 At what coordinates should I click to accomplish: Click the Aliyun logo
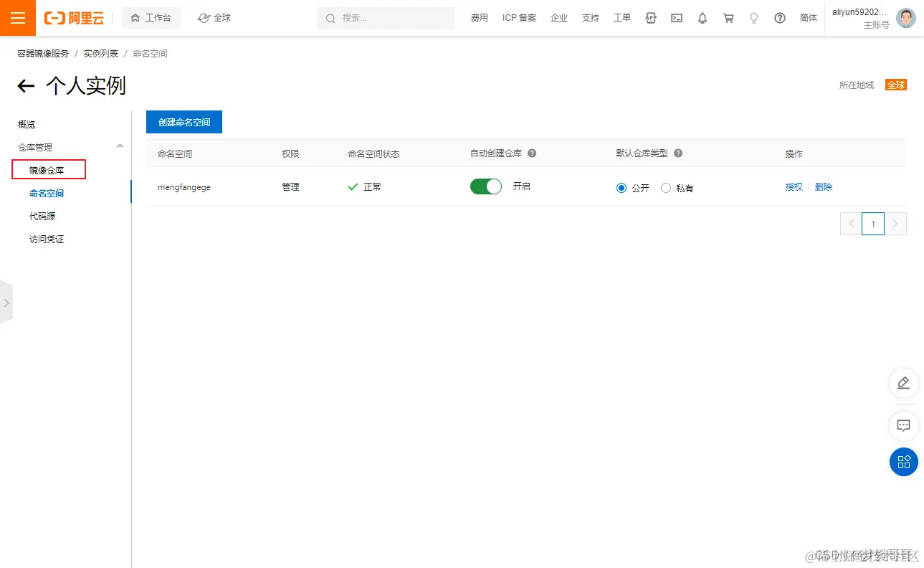(x=74, y=18)
